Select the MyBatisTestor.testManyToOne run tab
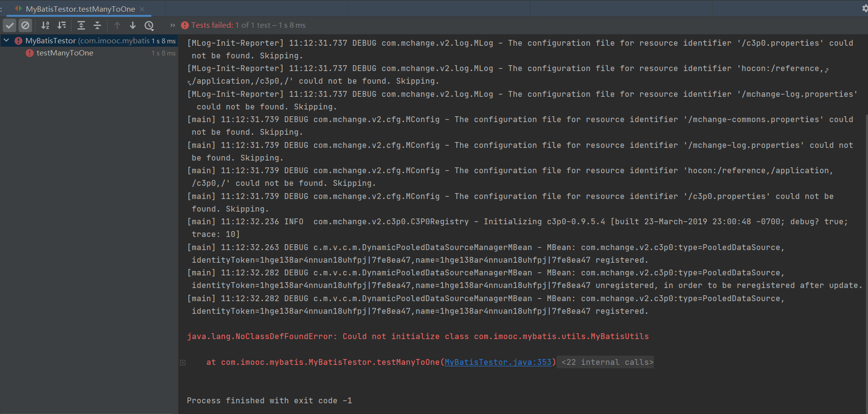868x414 pixels. click(x=80, y=9)
